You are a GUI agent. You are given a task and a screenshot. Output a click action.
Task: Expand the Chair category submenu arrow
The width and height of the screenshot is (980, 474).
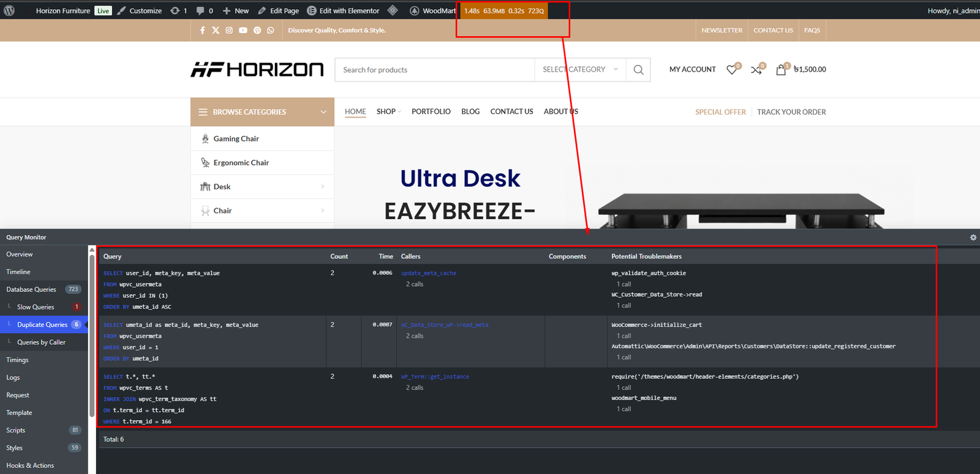(323, 211)
